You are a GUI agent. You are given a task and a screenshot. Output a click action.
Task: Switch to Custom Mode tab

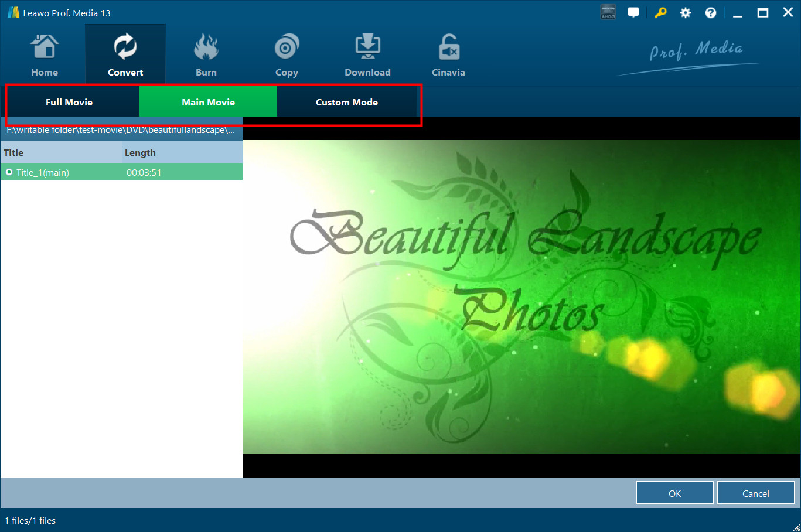(x=347, y=102)
